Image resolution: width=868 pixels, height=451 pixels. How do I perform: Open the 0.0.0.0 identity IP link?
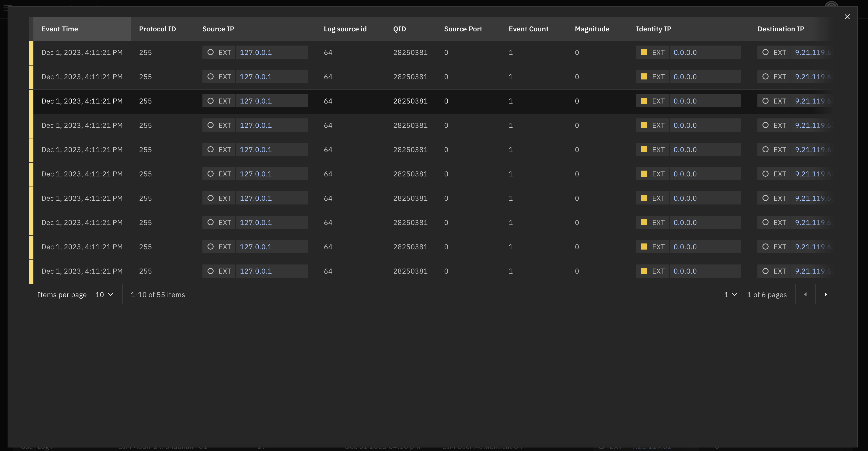point(685,52)
